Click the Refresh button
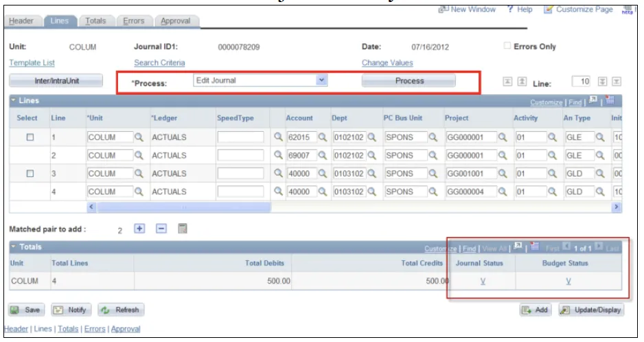Image resolution: width=644 pixels, height=342 pixels. [121, 310]
